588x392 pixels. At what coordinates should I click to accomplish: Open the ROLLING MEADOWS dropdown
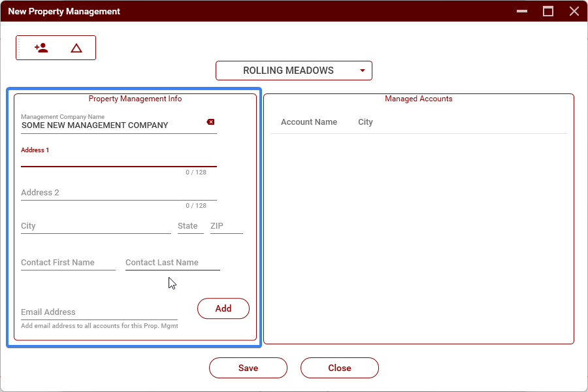(294, 71)
